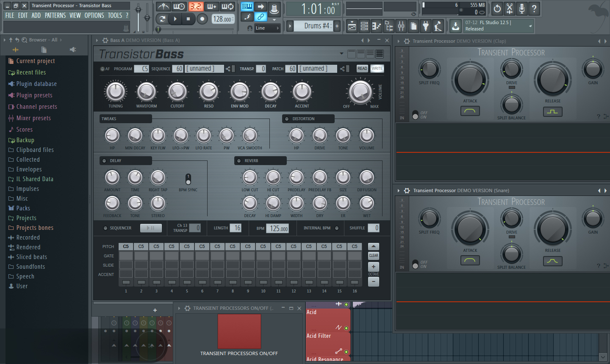The height and width of the screenshot is (364, 610).
Task: Click the Clap processor Attack knob
Action: [x=470, y=80]
